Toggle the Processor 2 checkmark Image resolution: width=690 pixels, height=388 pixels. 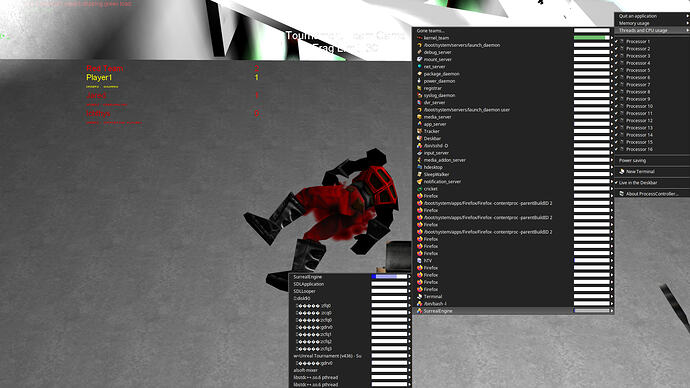coord(616,48)
